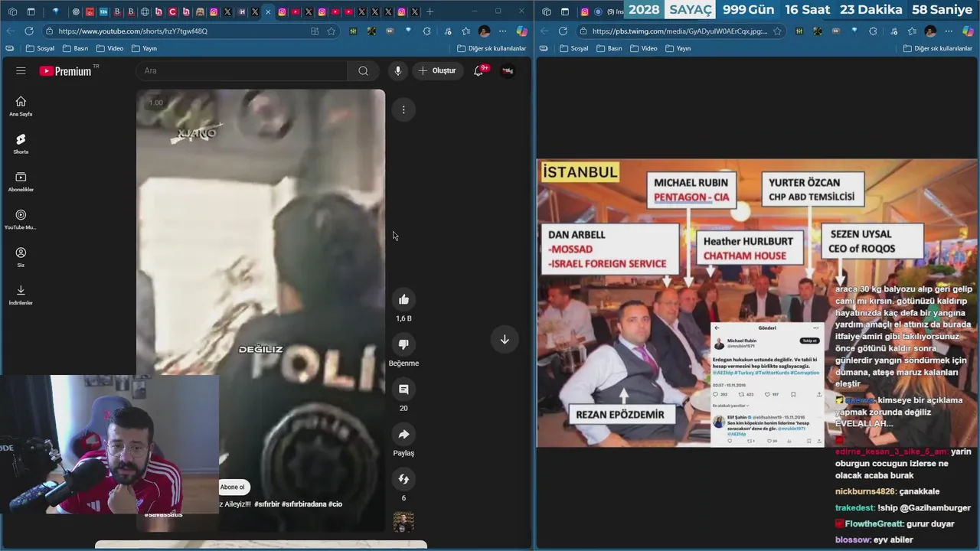Open İndirilenler in the YouTube sidebar

click(21, 295)
